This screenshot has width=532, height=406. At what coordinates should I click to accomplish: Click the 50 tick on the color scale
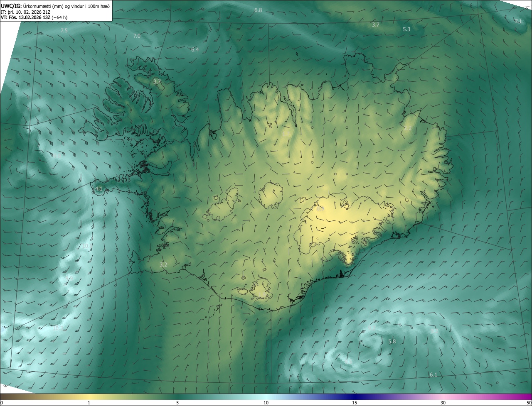click(529, 403)
